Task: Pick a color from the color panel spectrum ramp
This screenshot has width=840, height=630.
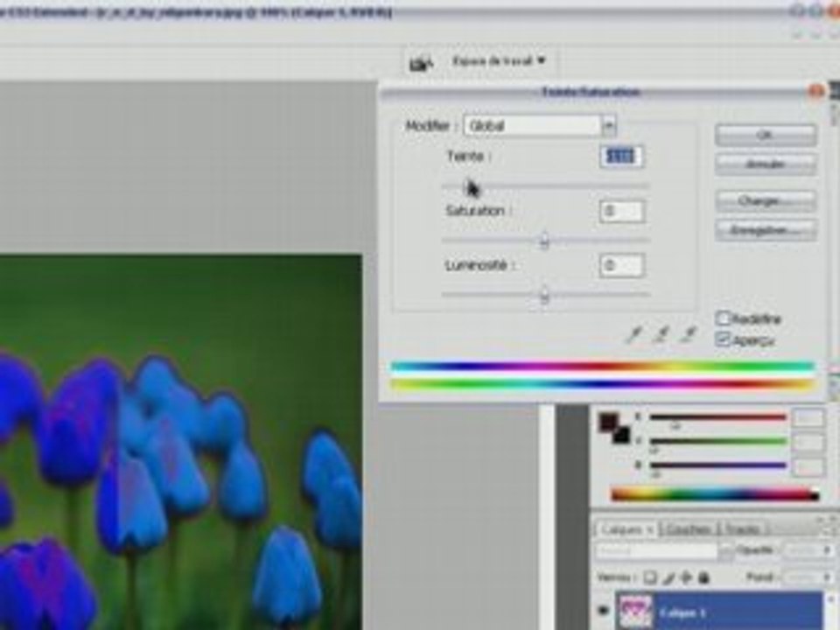Action: [x=715, y=494]
